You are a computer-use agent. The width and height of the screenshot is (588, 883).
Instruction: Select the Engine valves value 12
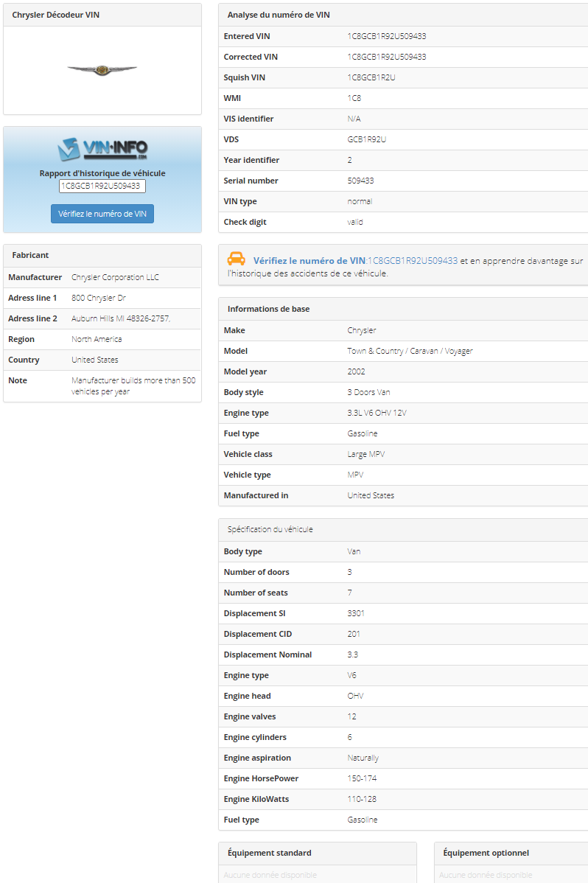tap(352, 717)
